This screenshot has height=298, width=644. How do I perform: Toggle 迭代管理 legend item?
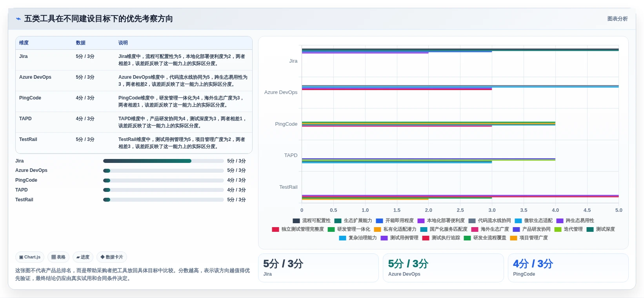click(568, 229)
